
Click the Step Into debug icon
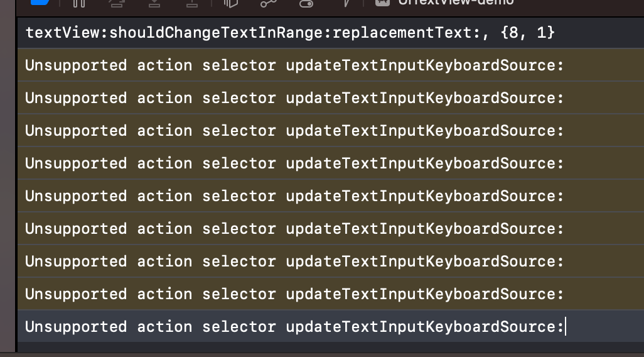click(154, 3)
